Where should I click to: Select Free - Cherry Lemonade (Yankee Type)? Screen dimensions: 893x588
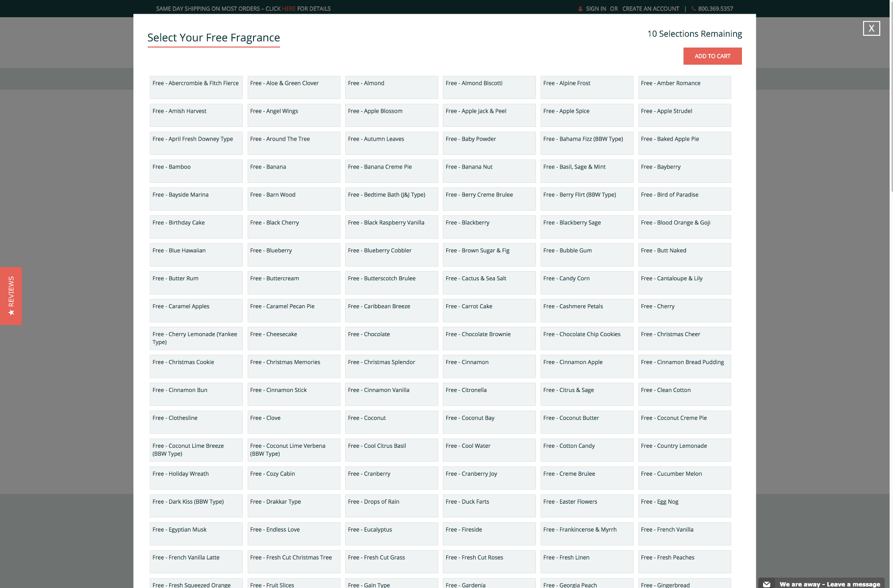(196, 338)
